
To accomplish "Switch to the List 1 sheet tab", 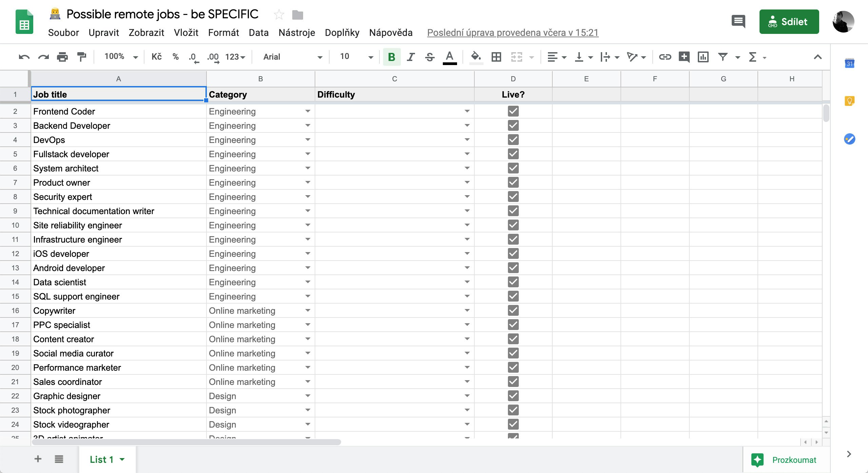I will click(101, 459).
